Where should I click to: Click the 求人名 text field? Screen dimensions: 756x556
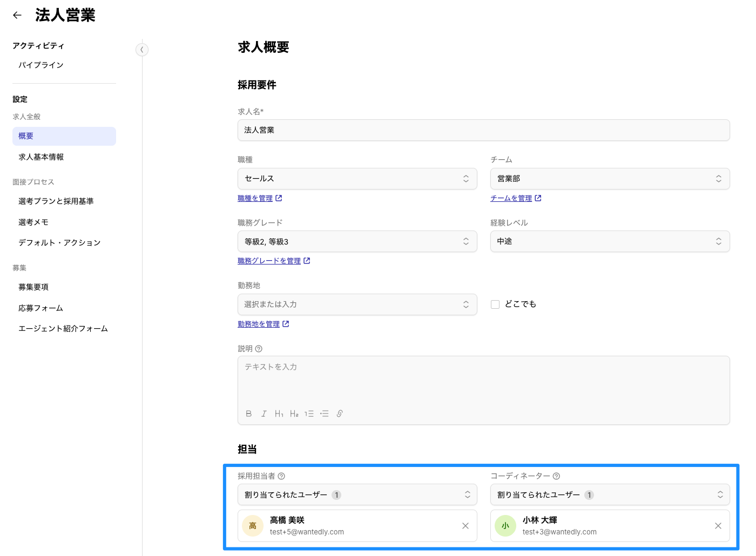click(483, 130)
